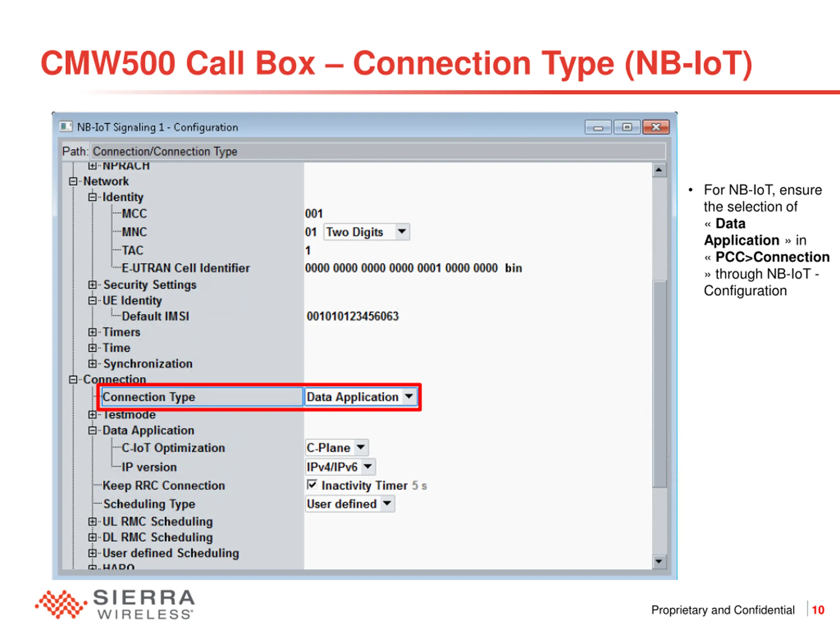The height and width of the screenshot is (630, 840).
Task: Select the TAC tree row
Action: click(x=133, y=250)
